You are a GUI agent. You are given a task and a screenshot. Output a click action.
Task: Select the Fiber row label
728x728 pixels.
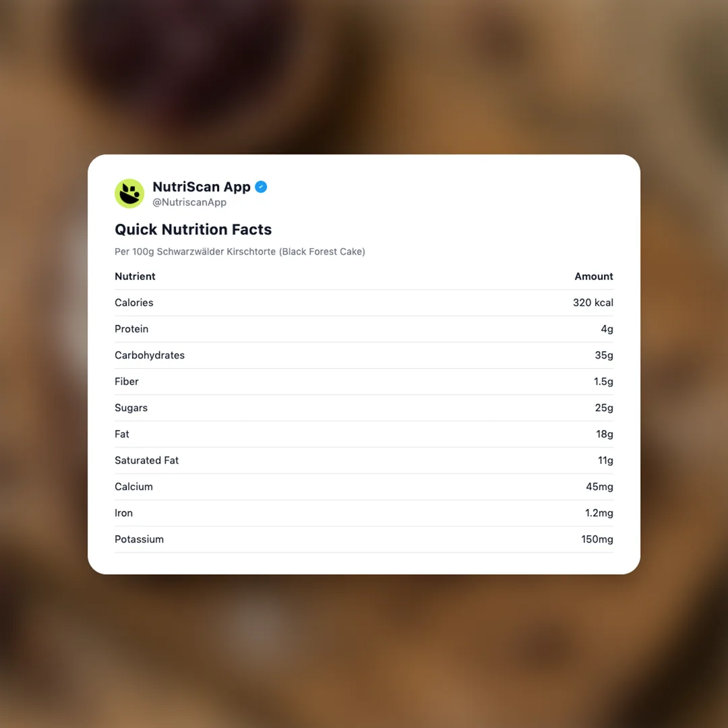tap(126, 382)
